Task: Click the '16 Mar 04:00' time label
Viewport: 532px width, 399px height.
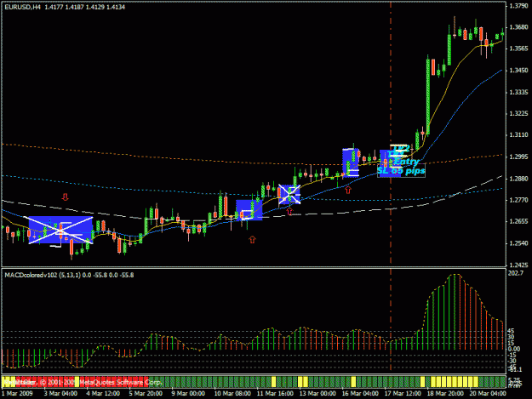Action: point(360,394)
